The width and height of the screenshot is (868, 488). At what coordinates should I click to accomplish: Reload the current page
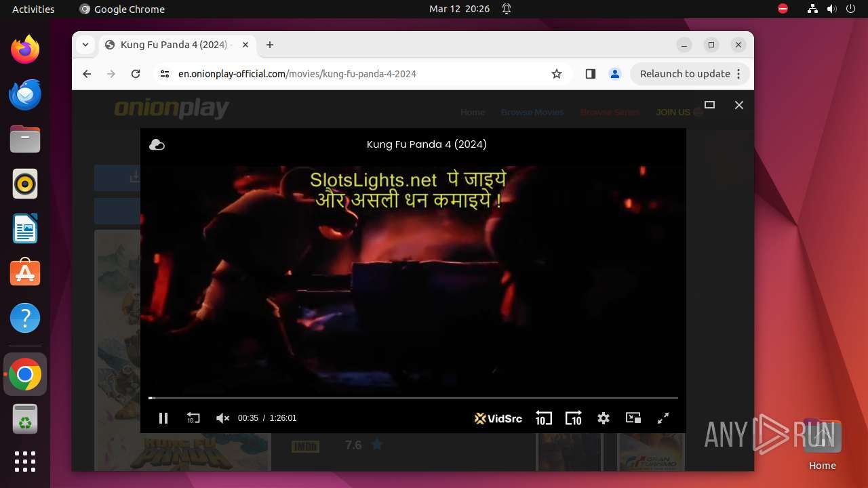pos(136,74)
